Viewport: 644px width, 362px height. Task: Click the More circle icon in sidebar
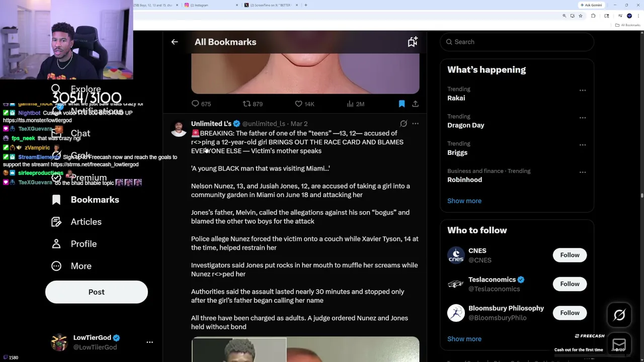[56, 266]
